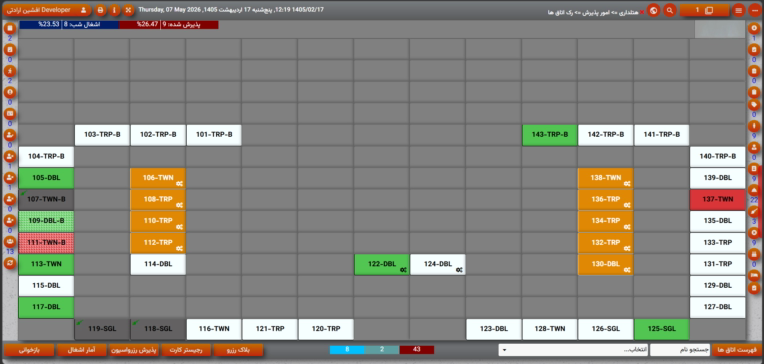This screenshot has width=764, height=364.
Task: Select room 104-TRP-B
Action: [x=46, y=156]
